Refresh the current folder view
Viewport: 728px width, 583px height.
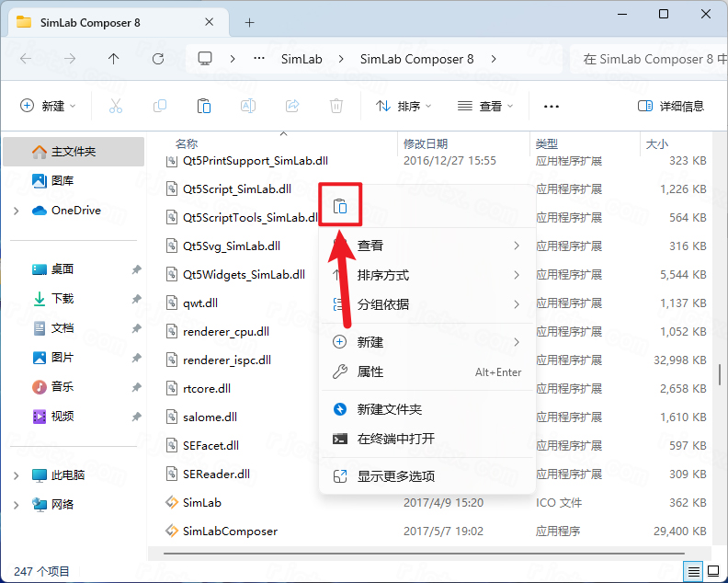[x=158, y=59]
